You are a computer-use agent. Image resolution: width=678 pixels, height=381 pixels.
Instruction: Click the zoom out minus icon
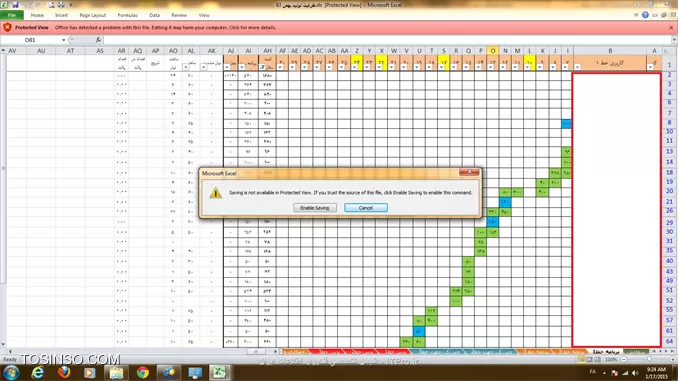point(624,359)
